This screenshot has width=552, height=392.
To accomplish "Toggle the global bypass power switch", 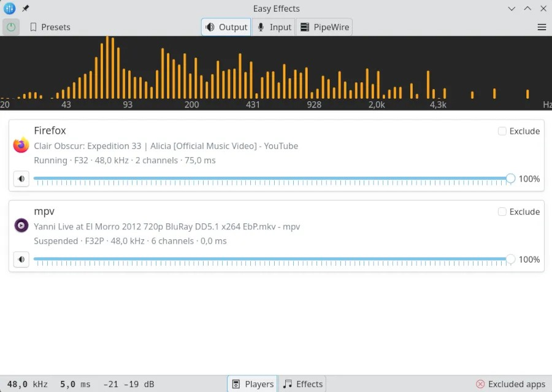I will (x=10, y=27).
